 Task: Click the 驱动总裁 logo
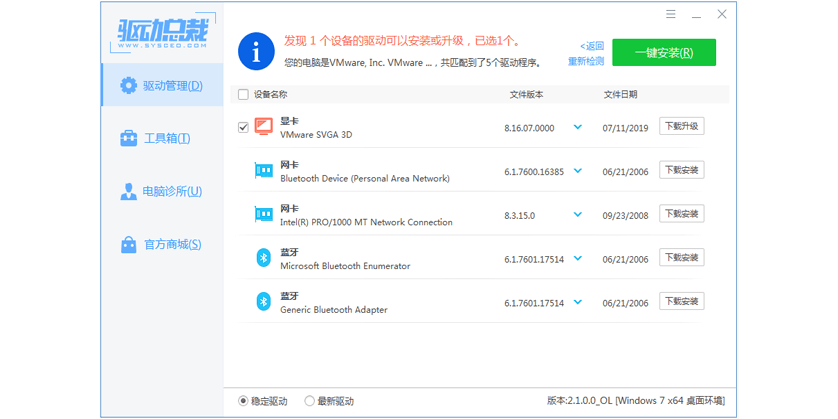(x=162, y=33)
